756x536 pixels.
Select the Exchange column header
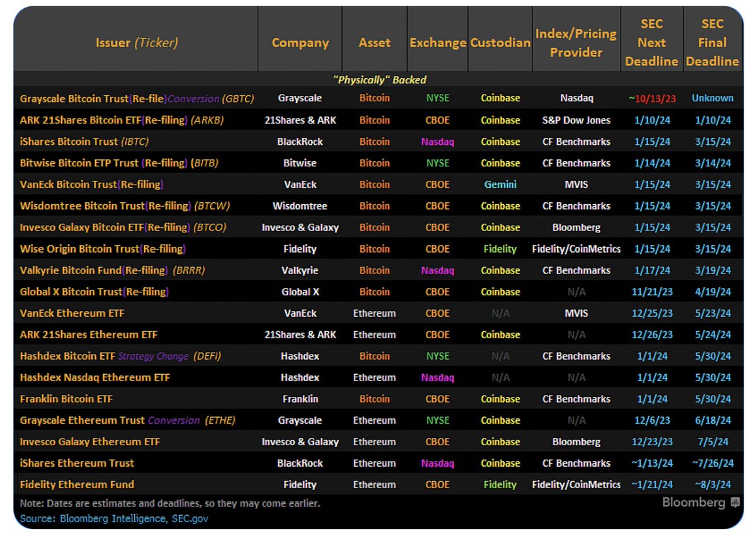[x=437, y=43]
